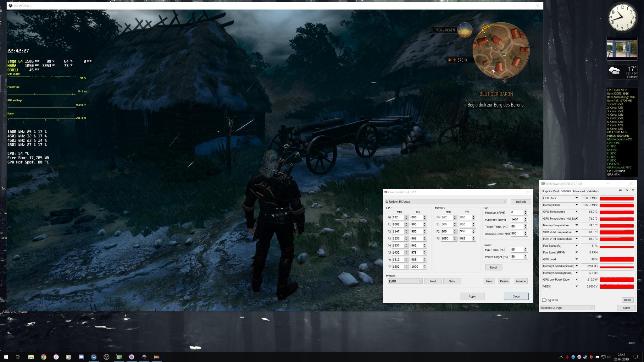The width and height of the screenshot is (644, 362).
Task: Open the GPU-Z hamburger menu icon
Action: [x=633, y=190]
